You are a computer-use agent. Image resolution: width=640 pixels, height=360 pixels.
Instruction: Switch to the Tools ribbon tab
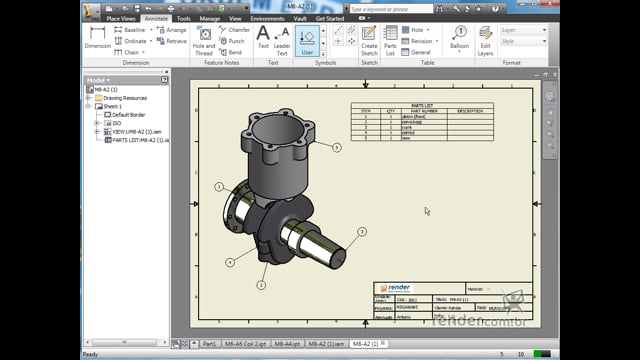click(x=184, y=18)
